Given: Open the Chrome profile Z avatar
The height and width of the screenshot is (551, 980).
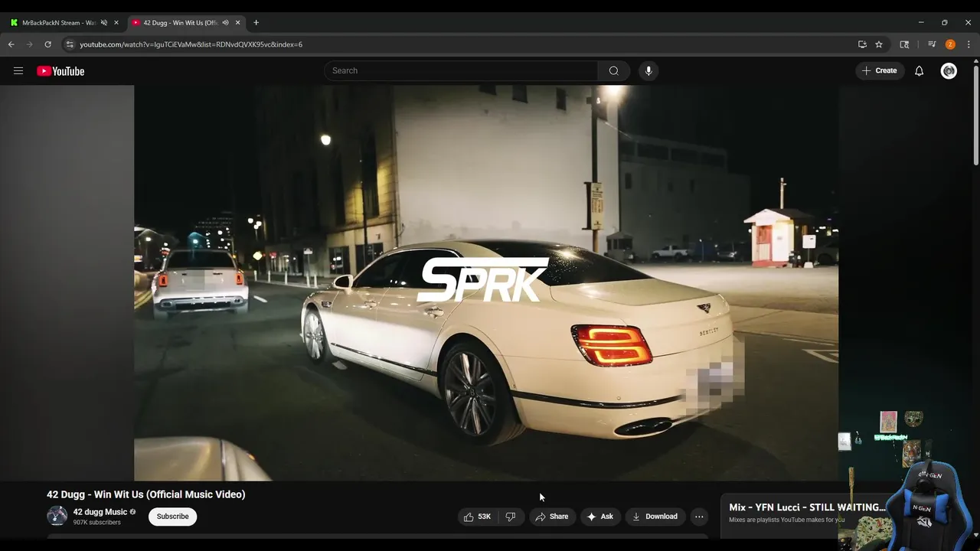Looking at the screenshot, I should click(x=950, y=44).
